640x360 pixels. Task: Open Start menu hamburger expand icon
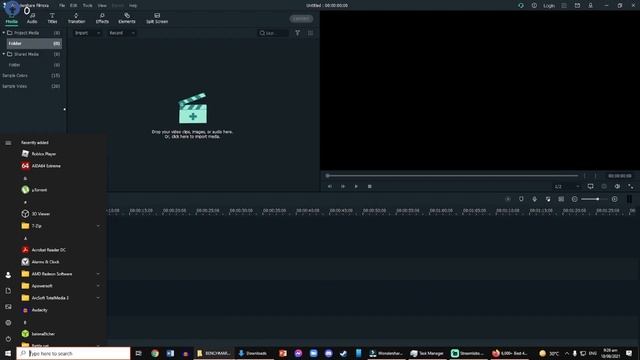pyautogui.click(x=8, y=143)
